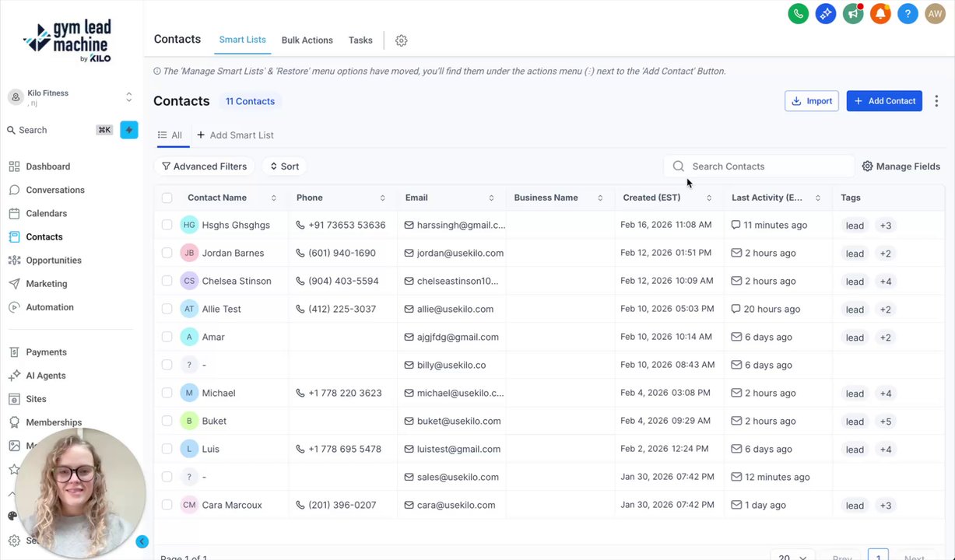
Task: Open Opportunities in the sidebar
Action: [54, 261]
